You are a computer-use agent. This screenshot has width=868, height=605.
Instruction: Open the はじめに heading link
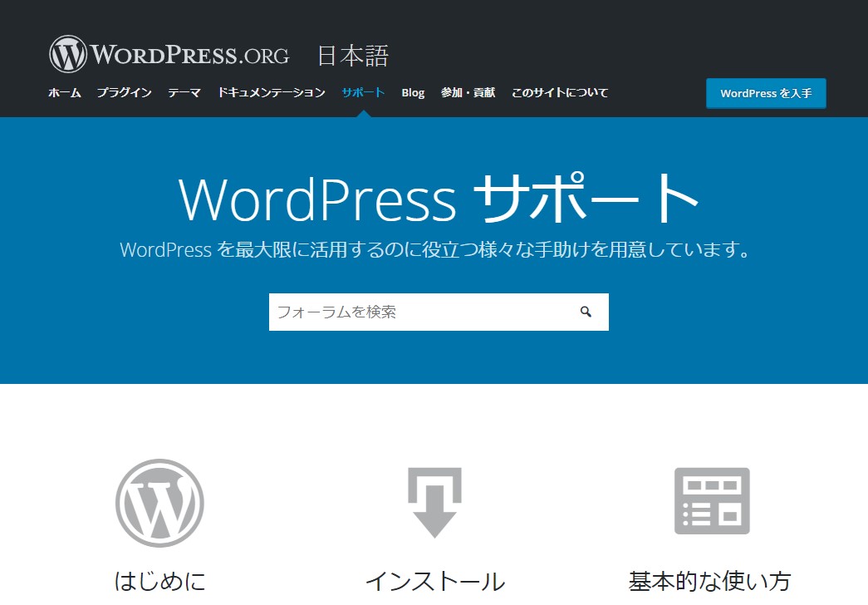pyautogui.click(x=160, y=581)
